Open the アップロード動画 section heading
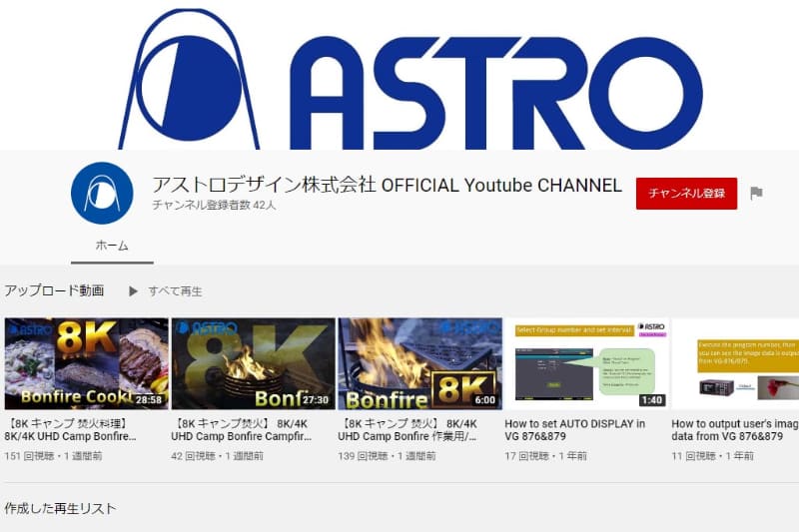The image size is (799, 532). (54, 290)
